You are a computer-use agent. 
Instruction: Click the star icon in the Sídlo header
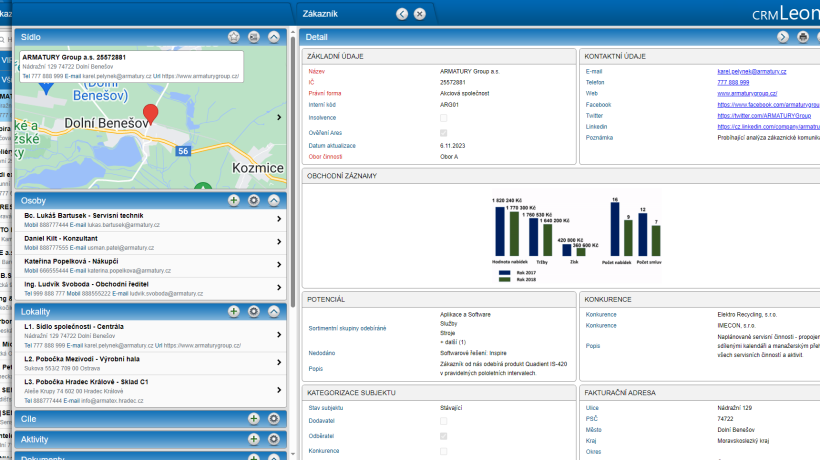[234, 37]
